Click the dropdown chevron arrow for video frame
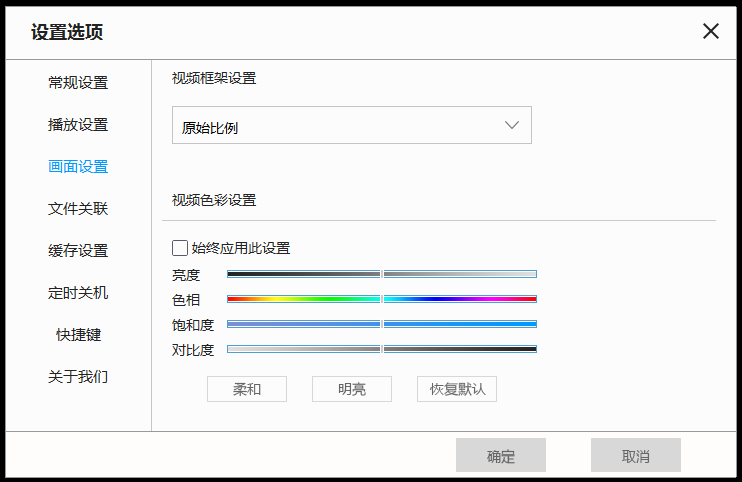 click(513, 126)
